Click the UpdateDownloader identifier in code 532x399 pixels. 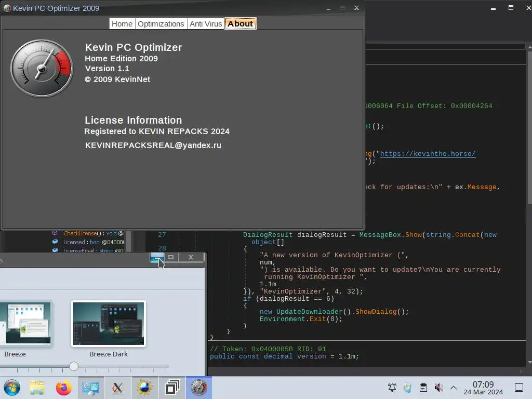pos(309,312)
